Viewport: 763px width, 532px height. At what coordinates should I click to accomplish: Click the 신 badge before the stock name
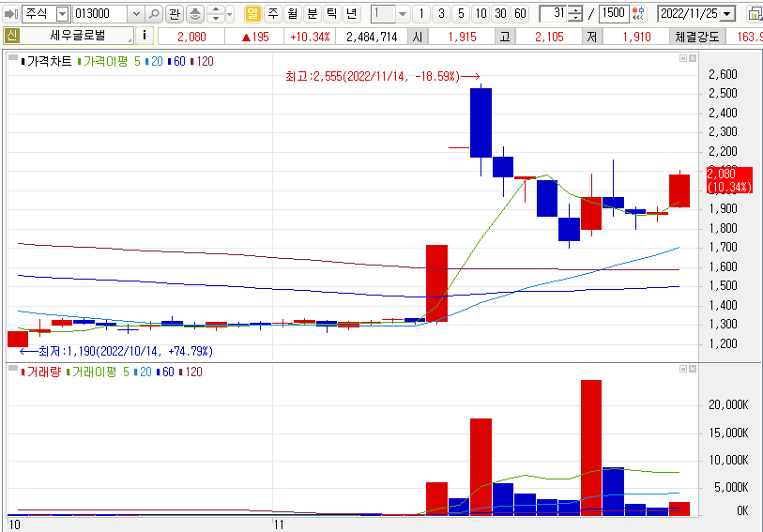click(x=11, y=35)
